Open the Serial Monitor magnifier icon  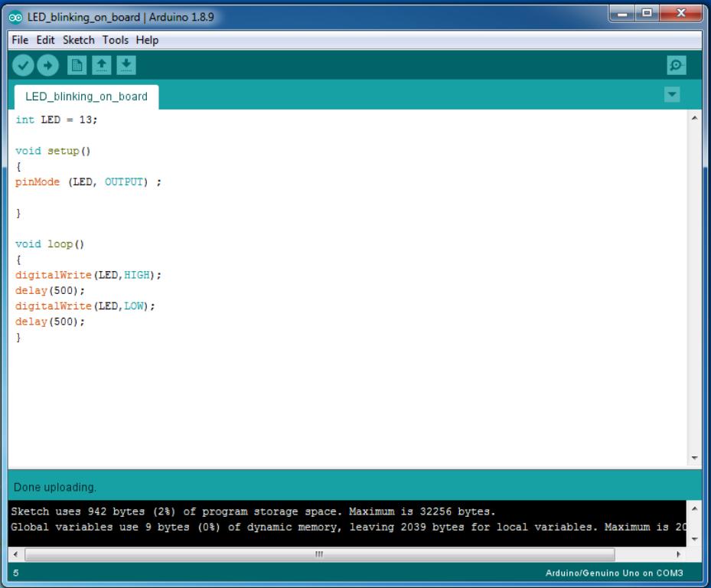(x=676, y=65)
